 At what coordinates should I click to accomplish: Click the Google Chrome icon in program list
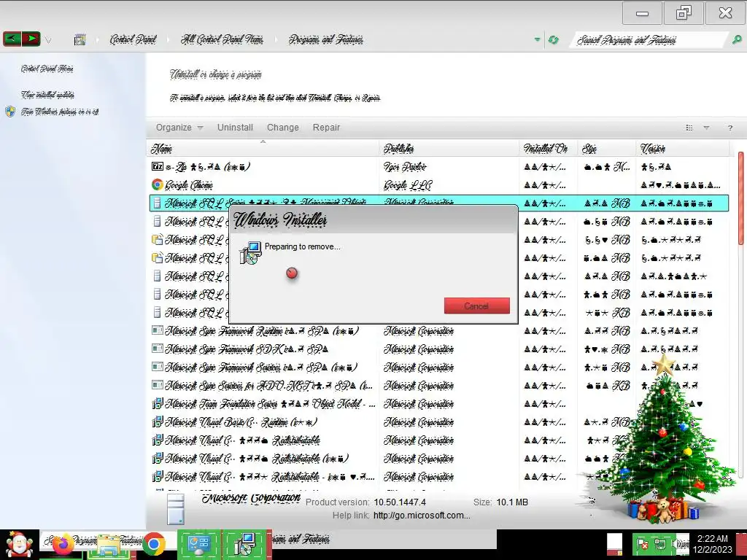click(x=158, y=184)
